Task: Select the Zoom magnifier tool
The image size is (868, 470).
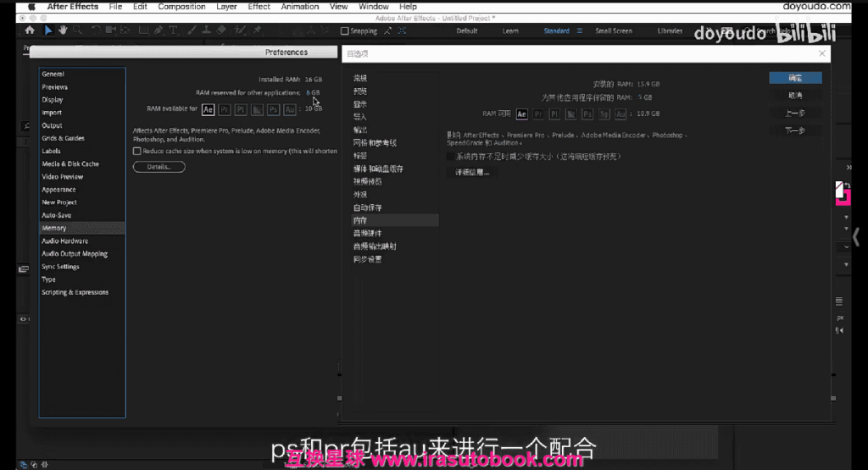Action: [77, 30]
